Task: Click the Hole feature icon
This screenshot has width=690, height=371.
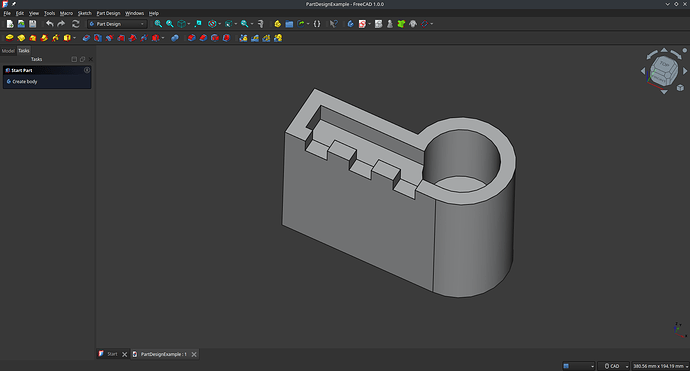Action: pyautogui.click(x=98, y=38)
